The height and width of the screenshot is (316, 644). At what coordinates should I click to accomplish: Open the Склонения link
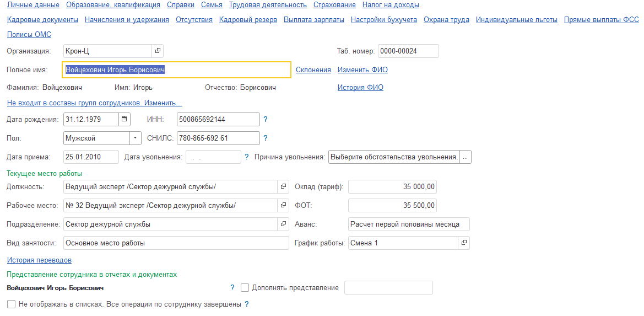coord(313,70)
